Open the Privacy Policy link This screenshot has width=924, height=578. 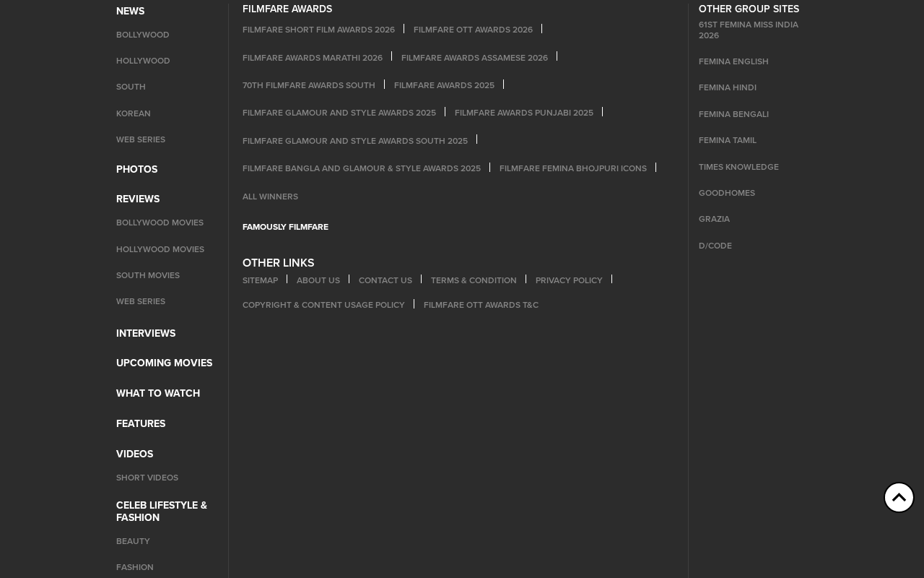[x=569, y=280]
